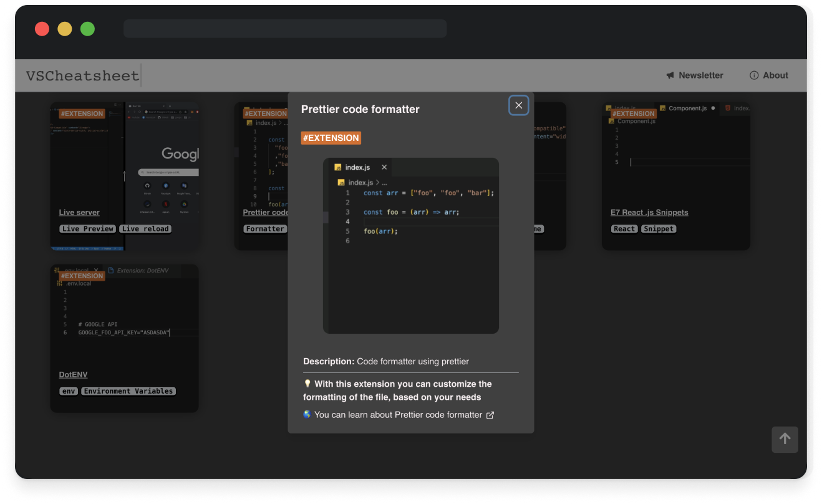Click #EXTENSION badge on Live server card

(82, 114)
